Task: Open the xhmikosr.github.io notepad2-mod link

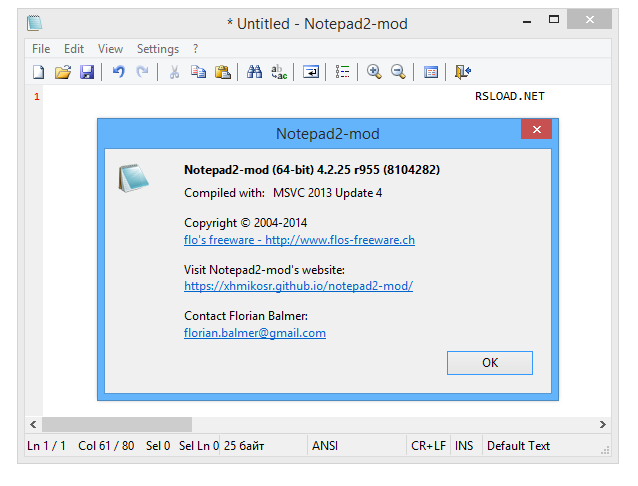Action: [x=299, y=286]
